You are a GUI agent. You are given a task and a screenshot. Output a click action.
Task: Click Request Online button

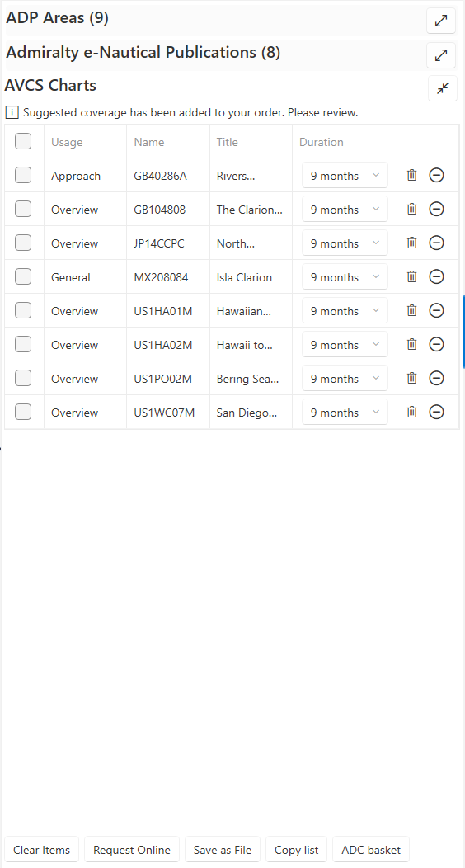(132, 850)
